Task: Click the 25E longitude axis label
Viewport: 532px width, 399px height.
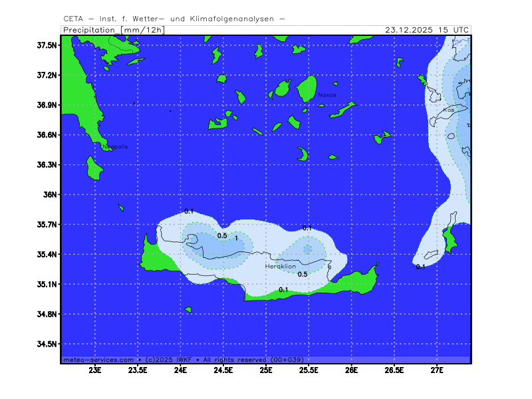Action: [266, 369]
